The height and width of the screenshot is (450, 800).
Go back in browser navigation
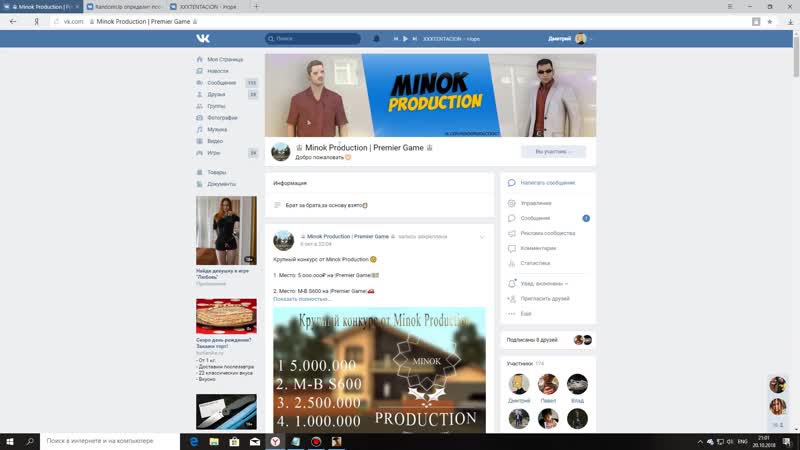coord(13,21)
